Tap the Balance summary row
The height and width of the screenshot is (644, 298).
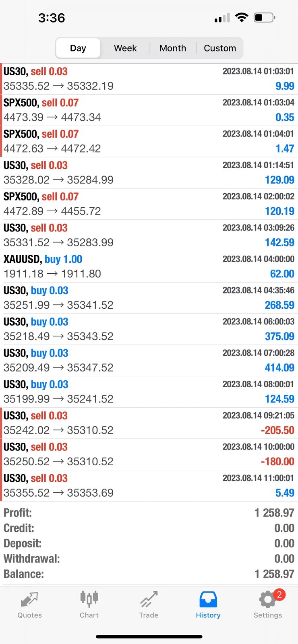coord(149,574)
